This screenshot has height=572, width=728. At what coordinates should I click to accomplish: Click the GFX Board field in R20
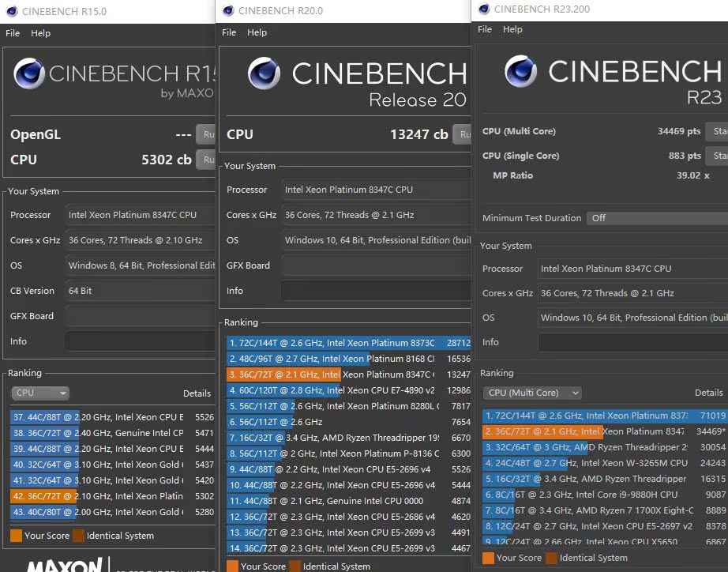[x=376, y=265]
